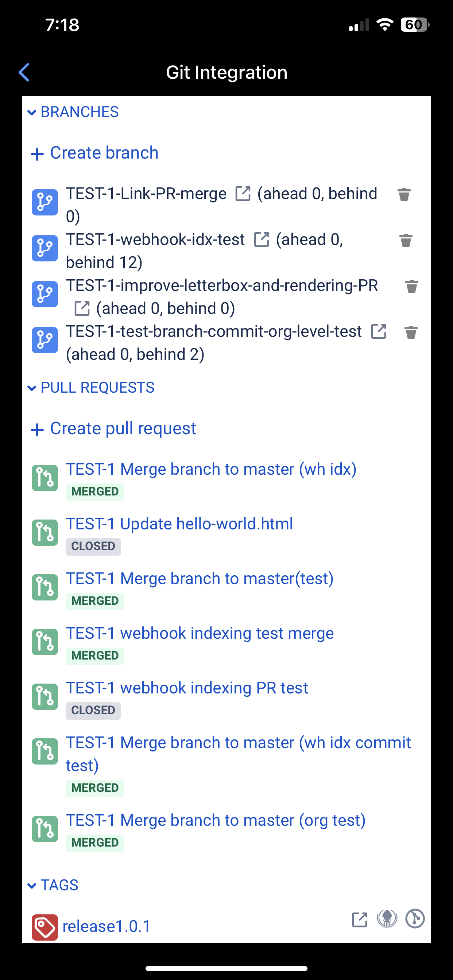Open release1.0.1 tag in GitKraken
Screen dimensions: 453x980
(x=387, y=919)
